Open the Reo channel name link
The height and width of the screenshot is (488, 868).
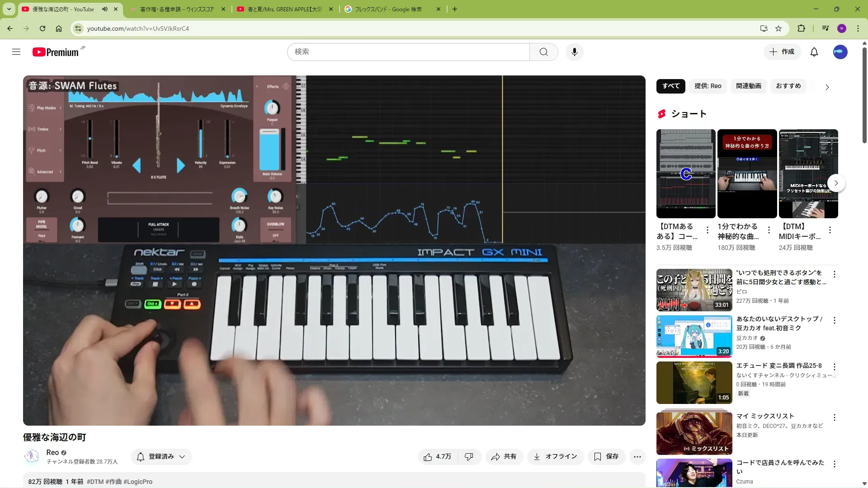(52, 452)
